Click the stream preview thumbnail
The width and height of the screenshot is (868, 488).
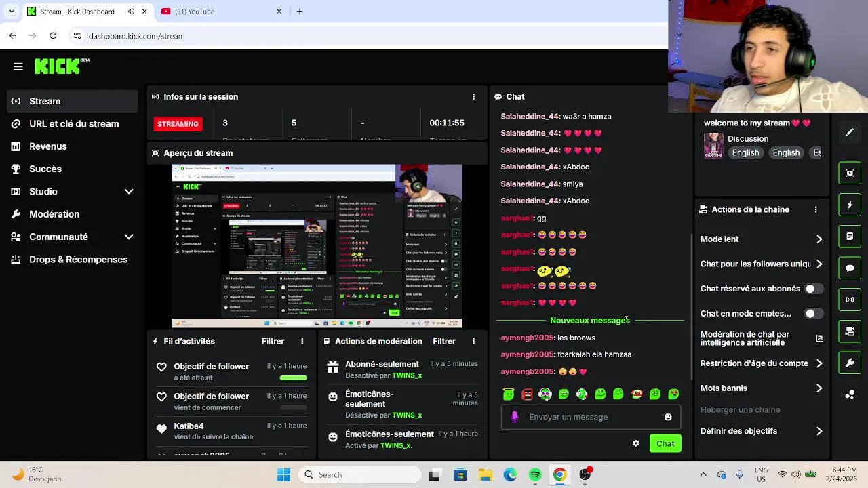coord(317,246)
